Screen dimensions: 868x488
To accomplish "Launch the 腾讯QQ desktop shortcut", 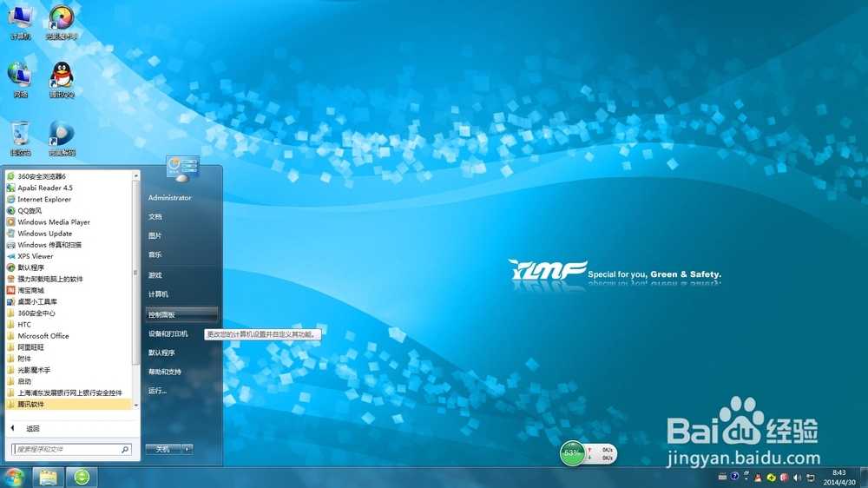I will tap(62, 80).
